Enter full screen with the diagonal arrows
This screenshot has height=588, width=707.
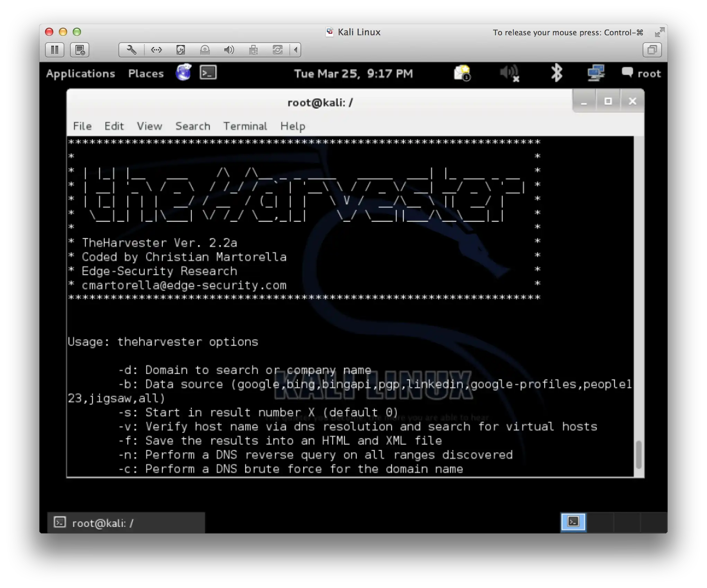pos(660,32)
